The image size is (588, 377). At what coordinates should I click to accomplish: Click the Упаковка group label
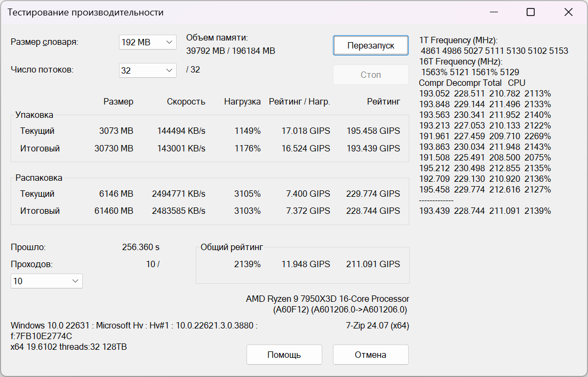pyautogui.click(x=34, y=115)
